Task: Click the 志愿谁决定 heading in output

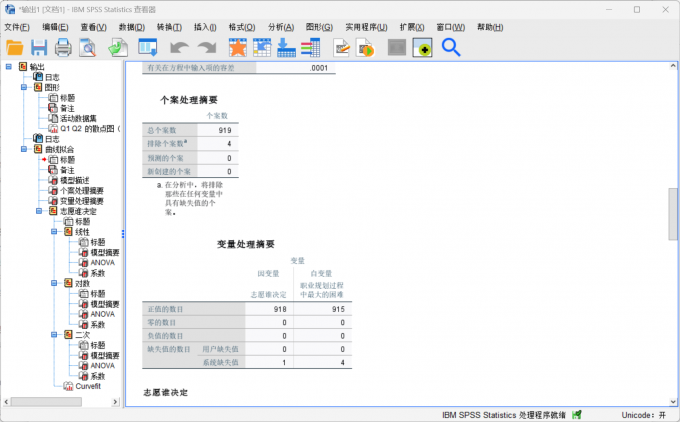Action: click(x=166, y=393)
